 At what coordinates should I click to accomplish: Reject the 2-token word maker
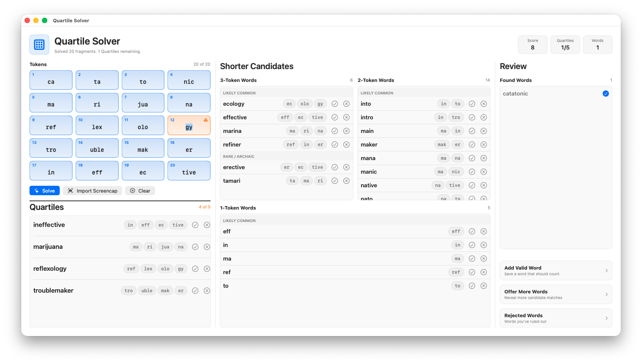484,145
